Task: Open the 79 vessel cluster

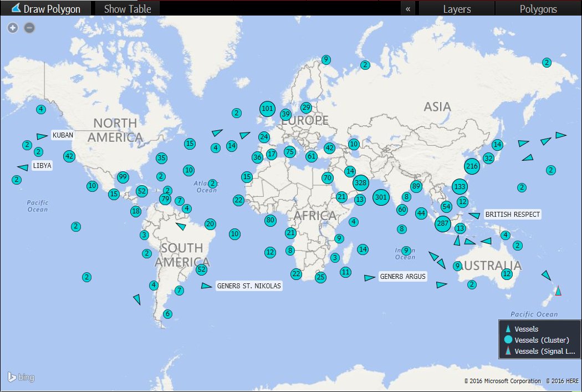Action: pos(165,199)
